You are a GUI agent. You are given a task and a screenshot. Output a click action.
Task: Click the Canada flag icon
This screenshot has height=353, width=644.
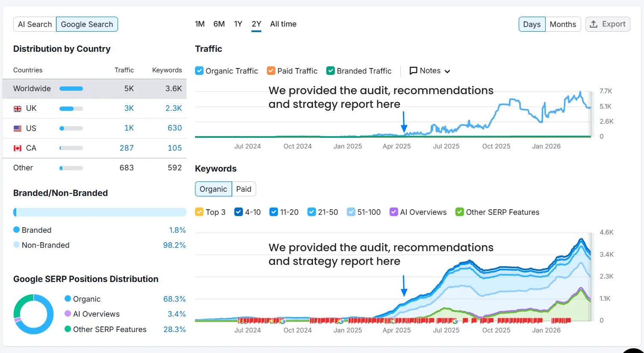point(18,148)
